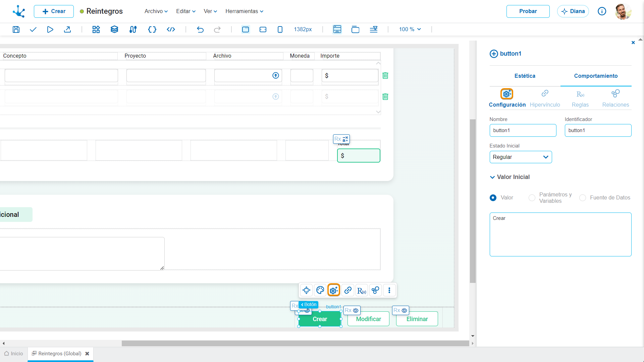
Task: Switch to the Estética tab
Action: pos(525,76)
